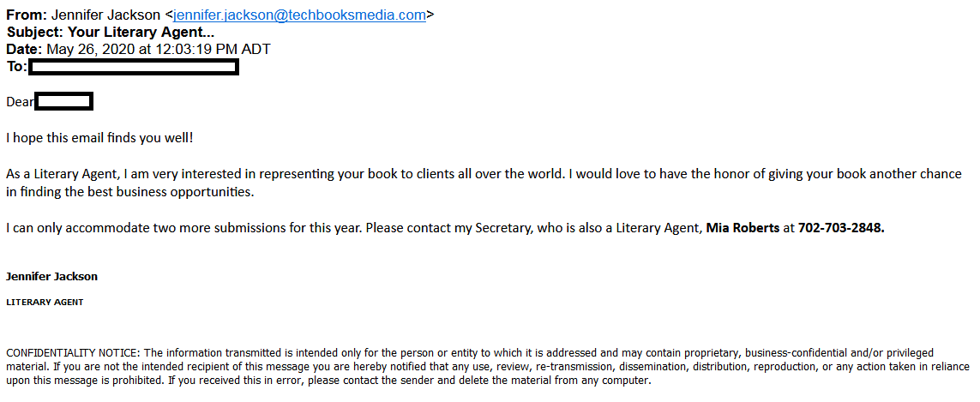
Task: Click the "CONFIDENTIALITY NOTICE:" heading text
Action: [72, 353]
